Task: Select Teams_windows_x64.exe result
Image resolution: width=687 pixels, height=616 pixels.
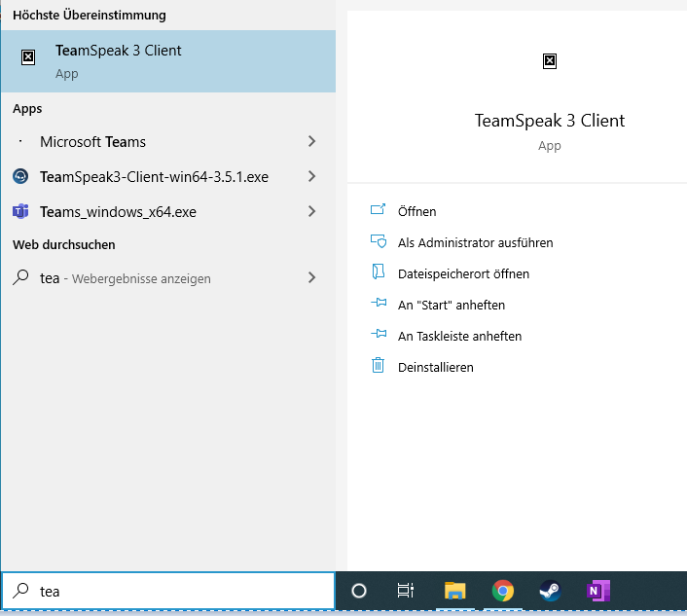Action: (x=168, y=211)
